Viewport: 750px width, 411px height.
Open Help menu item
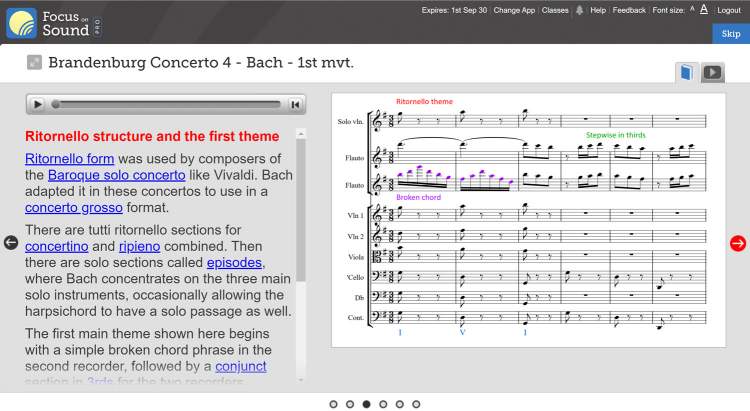[597, 10]
